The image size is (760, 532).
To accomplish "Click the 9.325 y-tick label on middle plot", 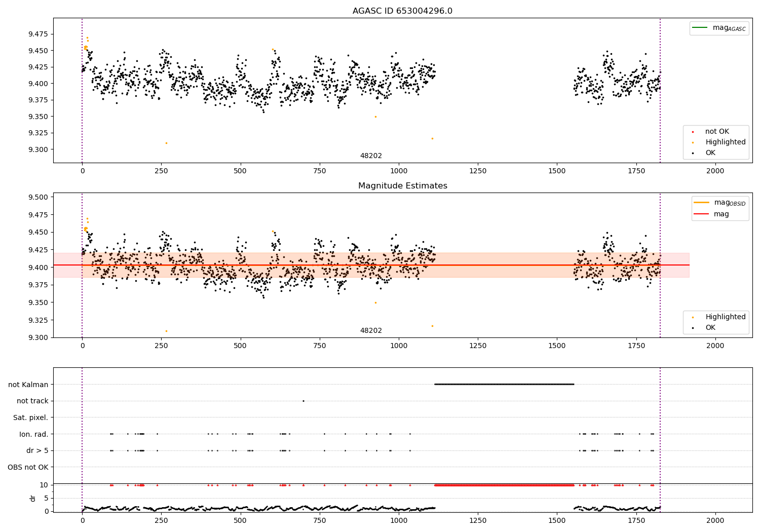I will (x=38, y=320).
